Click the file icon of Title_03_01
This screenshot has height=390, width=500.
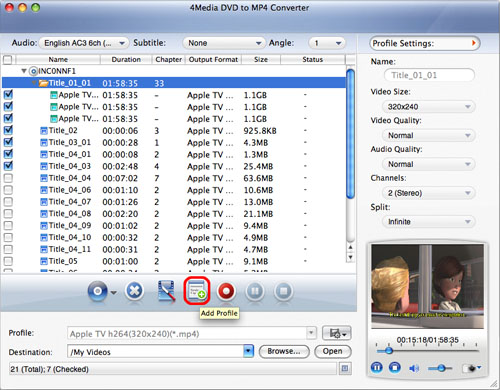point(44,143)
